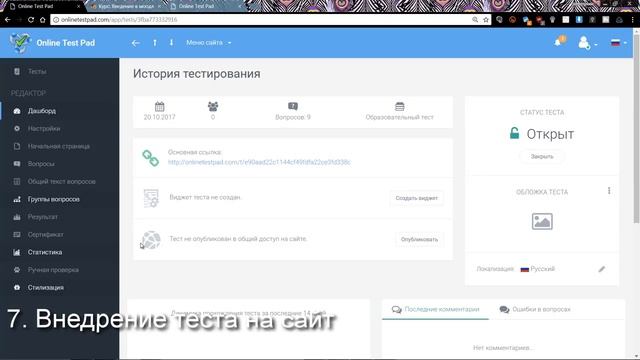Edit localization with pencil icon

pyautogui.click(x=602, y=269)
